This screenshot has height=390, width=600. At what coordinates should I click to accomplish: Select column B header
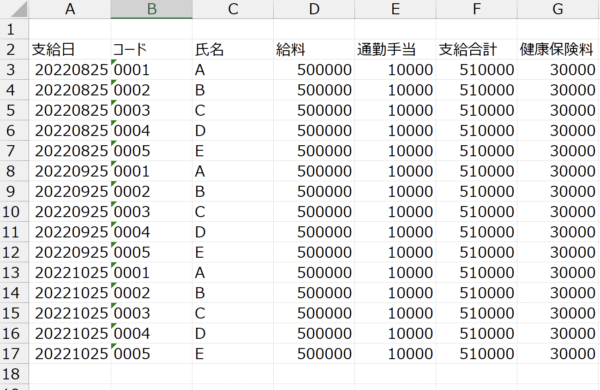(x=152, y=9)
